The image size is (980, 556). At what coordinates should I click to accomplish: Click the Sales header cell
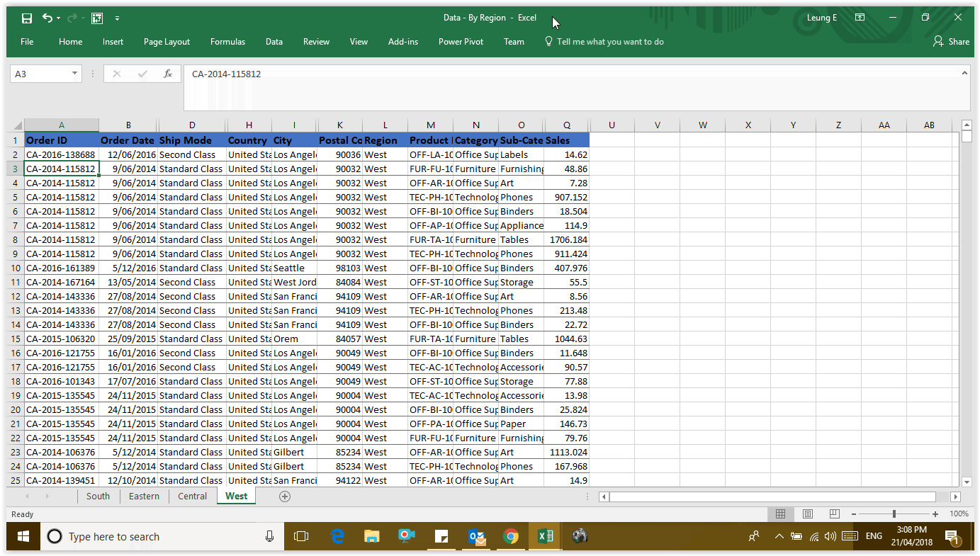coord(566,140)
